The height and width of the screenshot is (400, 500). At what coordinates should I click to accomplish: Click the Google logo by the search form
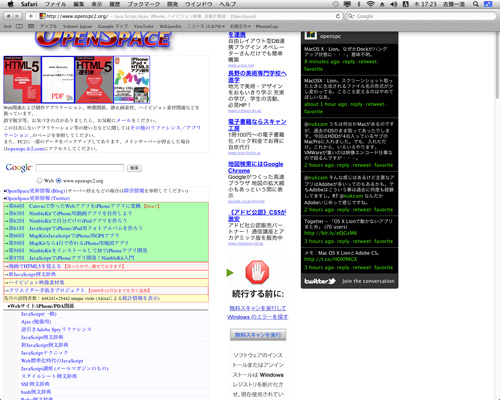[x=19, y=168]
